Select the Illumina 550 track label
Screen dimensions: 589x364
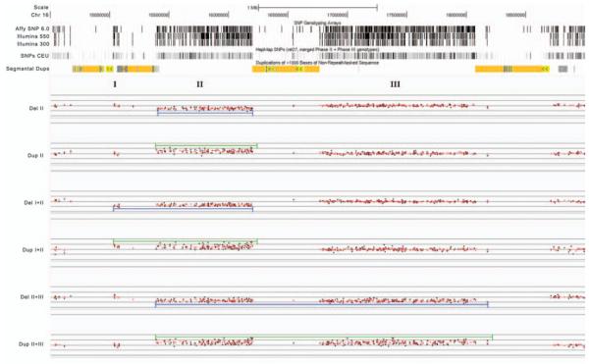[x=33, y=36]
